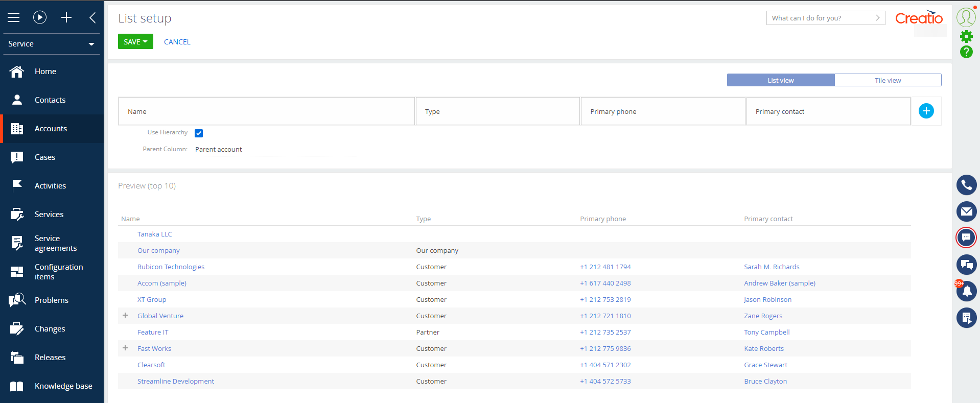Click the green SAVE button
Viewport: 980px width, 403px height.
click(x=135, y=42)
